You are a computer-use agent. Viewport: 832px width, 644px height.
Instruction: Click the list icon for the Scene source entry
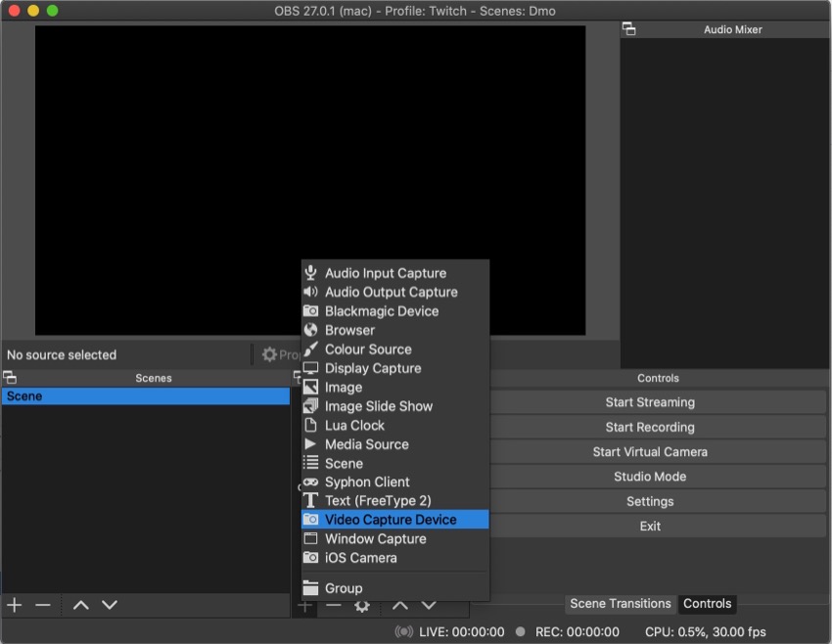(311, 463)
